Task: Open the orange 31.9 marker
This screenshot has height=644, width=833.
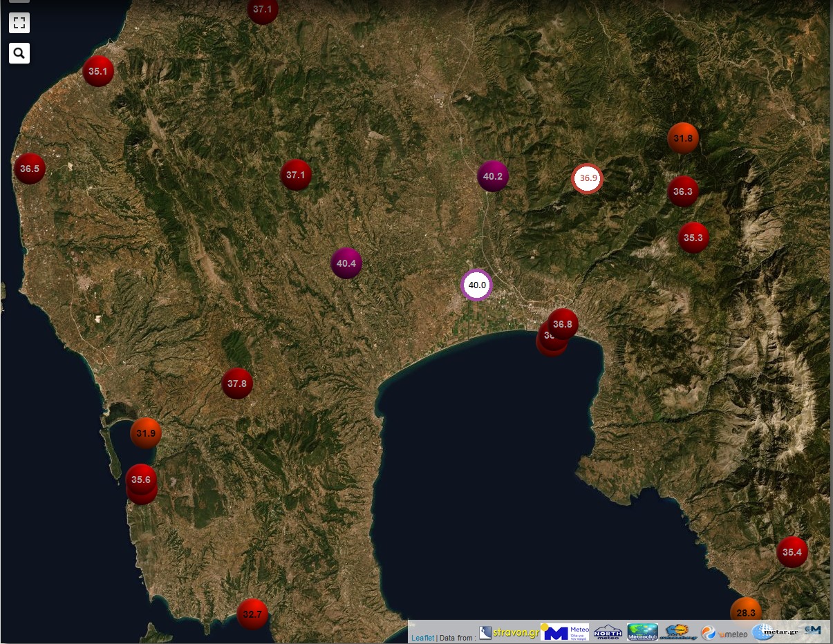Action: point(146,433)
